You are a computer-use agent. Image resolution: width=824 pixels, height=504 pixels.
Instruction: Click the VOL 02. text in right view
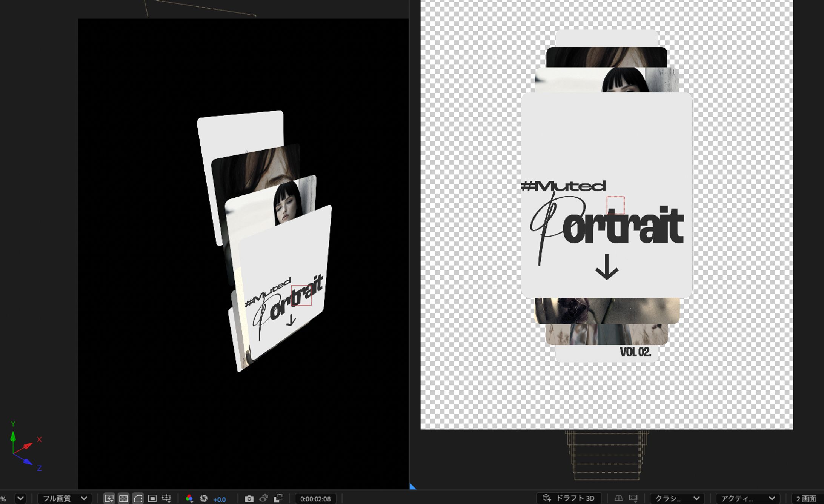635,352
